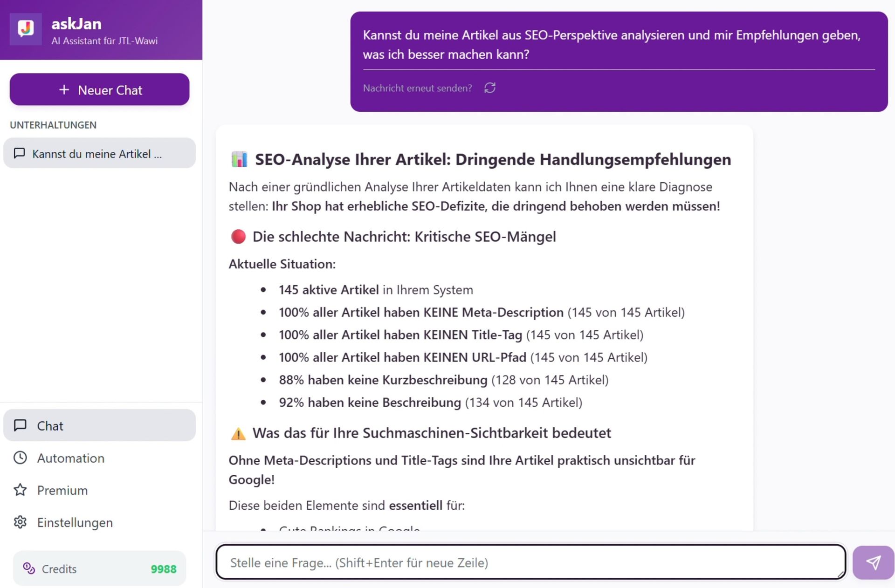Click the chat bubble icon beside the conversation

coord(19,153)
